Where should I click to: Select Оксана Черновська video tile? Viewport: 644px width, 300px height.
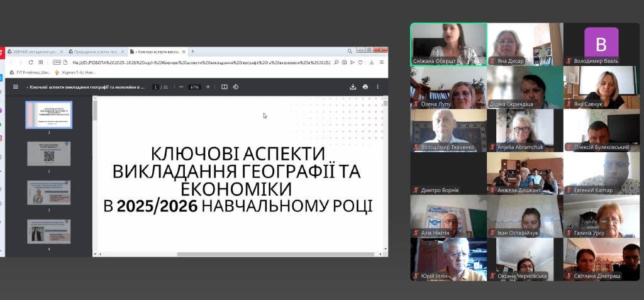[x=525, y=260]
